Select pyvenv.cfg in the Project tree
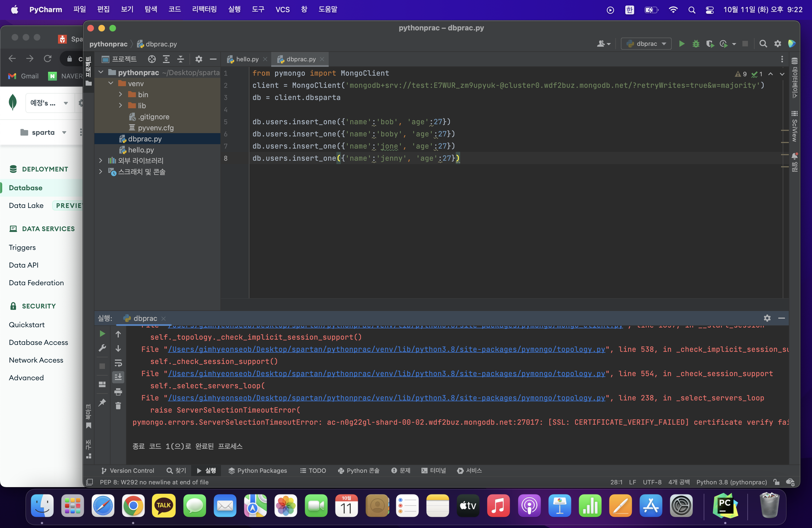 pyautogui.click(x=156, y=128)
